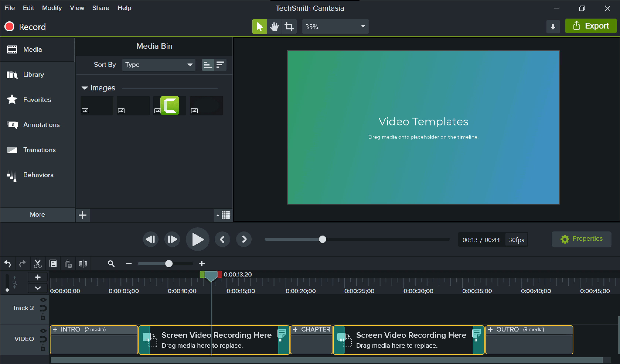Click the Split icon in timeline toolbar
Image resolution: width=620 pixels, height=364 pixels.
click(x=83, y=264)
